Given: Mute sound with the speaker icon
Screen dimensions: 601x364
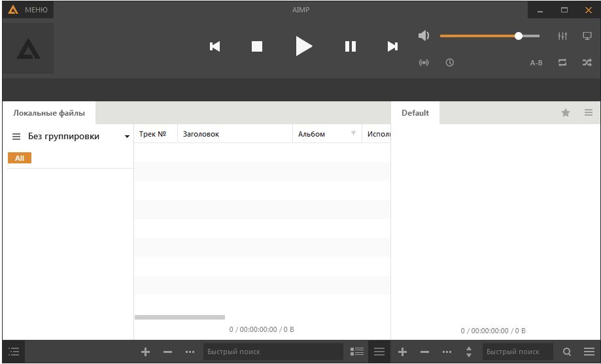Looking at the screenshot, I should coord(424,36).
